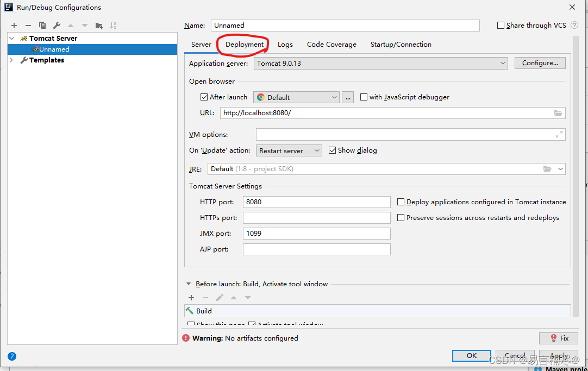Switch to the Startup/Connection tab
The image size is (588, 371).
pos(401,45)
